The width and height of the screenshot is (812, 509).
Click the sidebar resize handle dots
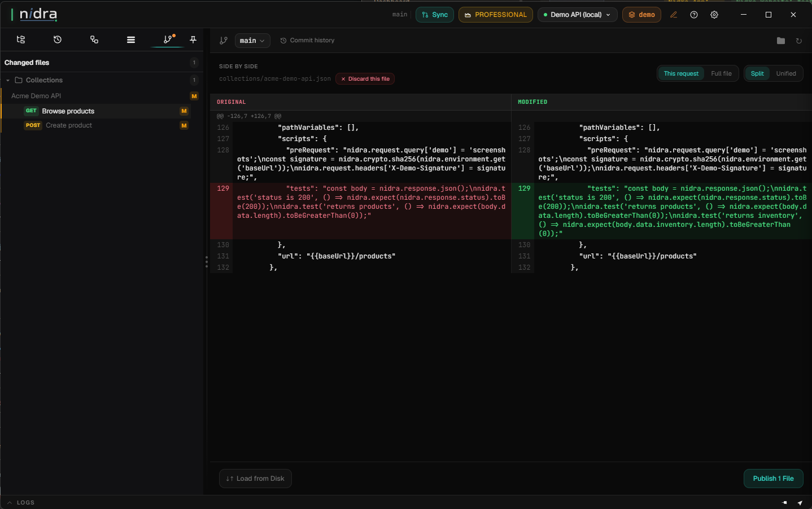point(207,262)
